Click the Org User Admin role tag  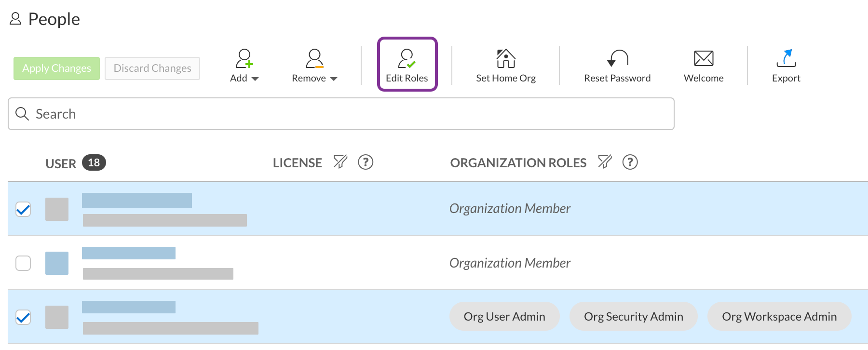tap(504, 316)
